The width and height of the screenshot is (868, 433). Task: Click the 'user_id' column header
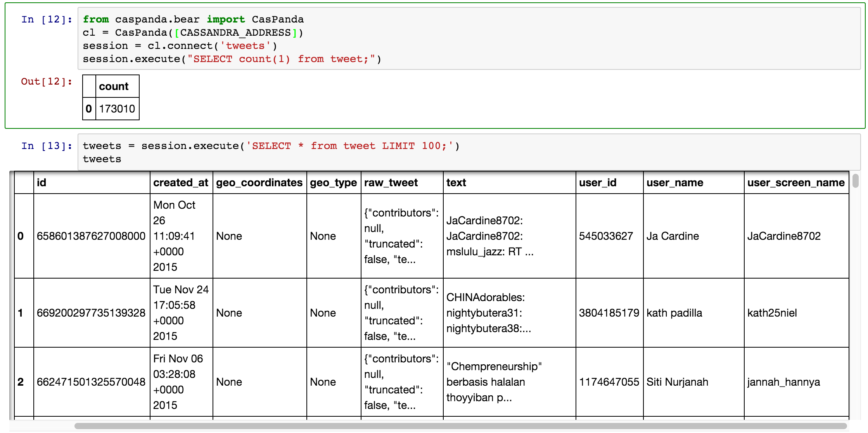[x=610, y=182]
